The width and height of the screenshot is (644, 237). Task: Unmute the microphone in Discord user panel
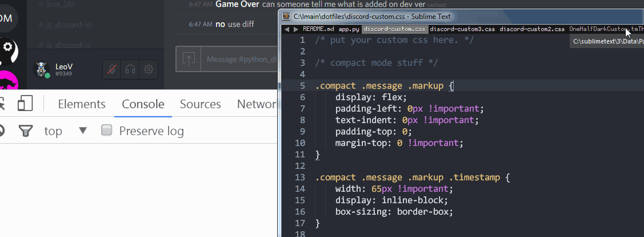(113, 70)
